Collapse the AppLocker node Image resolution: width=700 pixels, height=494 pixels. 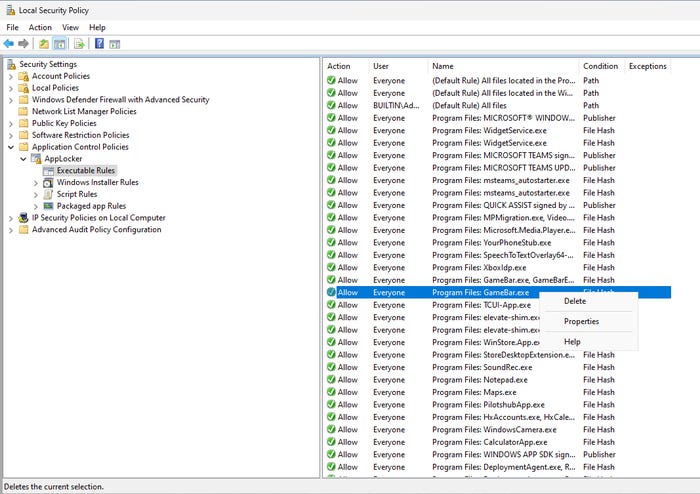point(23,159)
